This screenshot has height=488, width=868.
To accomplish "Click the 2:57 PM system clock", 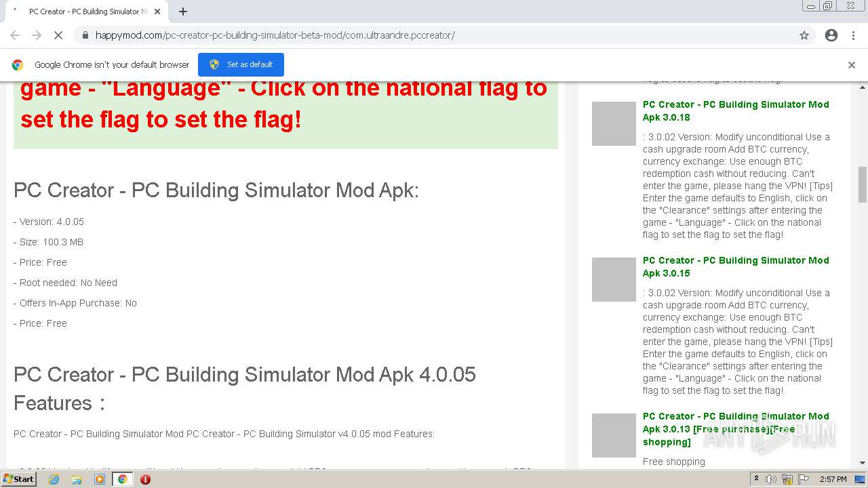I will click(833, 479).
